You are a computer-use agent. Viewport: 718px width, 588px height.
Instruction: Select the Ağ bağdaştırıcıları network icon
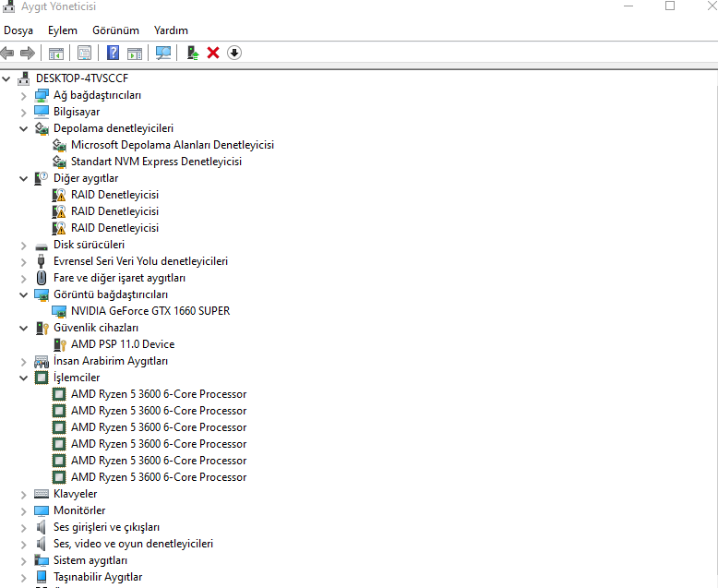42,95
